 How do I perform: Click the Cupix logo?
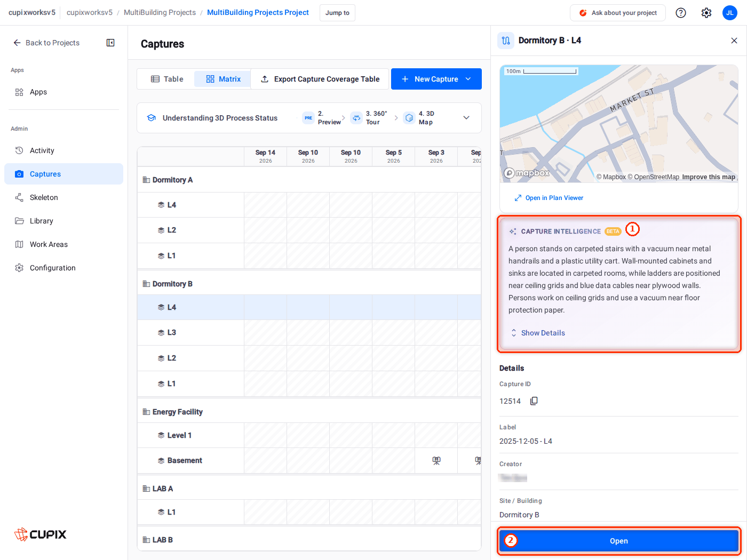pos(41,534)
